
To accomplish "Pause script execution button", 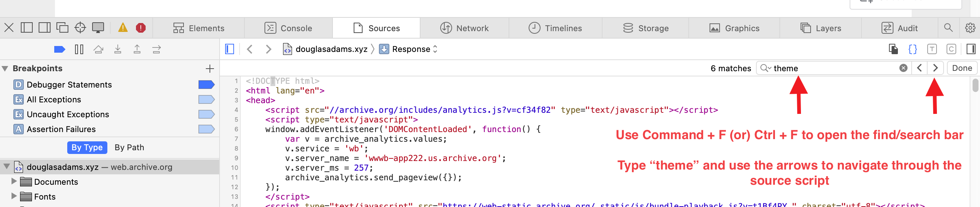I will pos(79,49).
